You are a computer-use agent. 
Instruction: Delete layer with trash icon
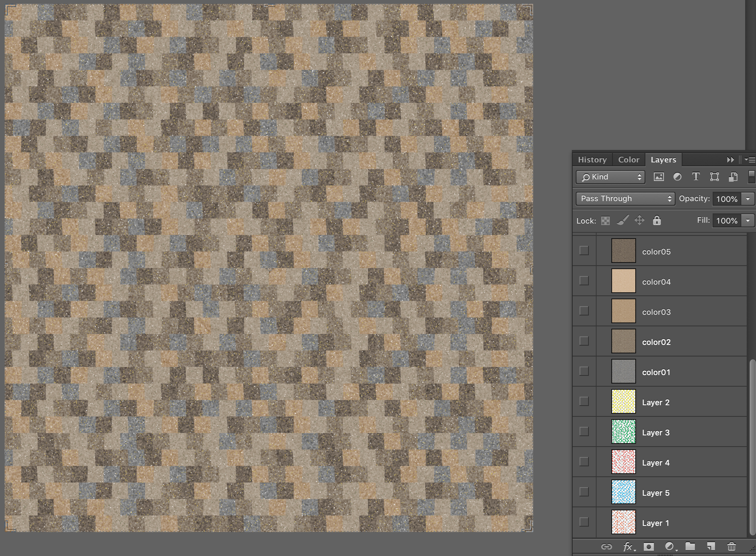pyautogui.click(x=731, y=546)
